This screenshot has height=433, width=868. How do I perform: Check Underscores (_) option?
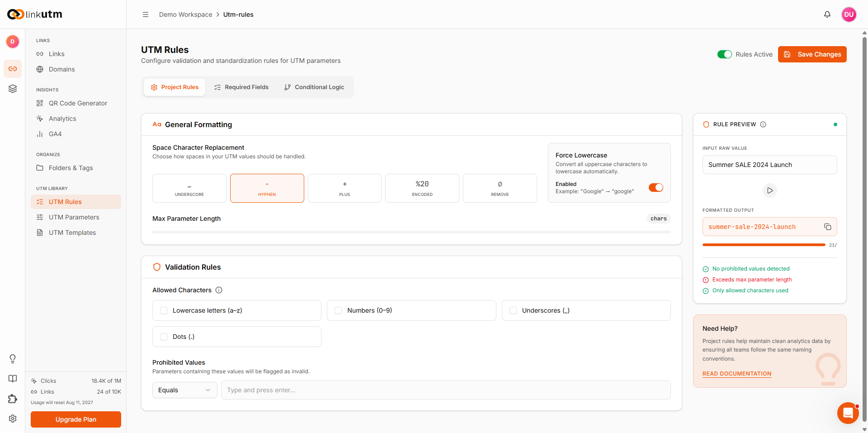click(x=513, y=310)
